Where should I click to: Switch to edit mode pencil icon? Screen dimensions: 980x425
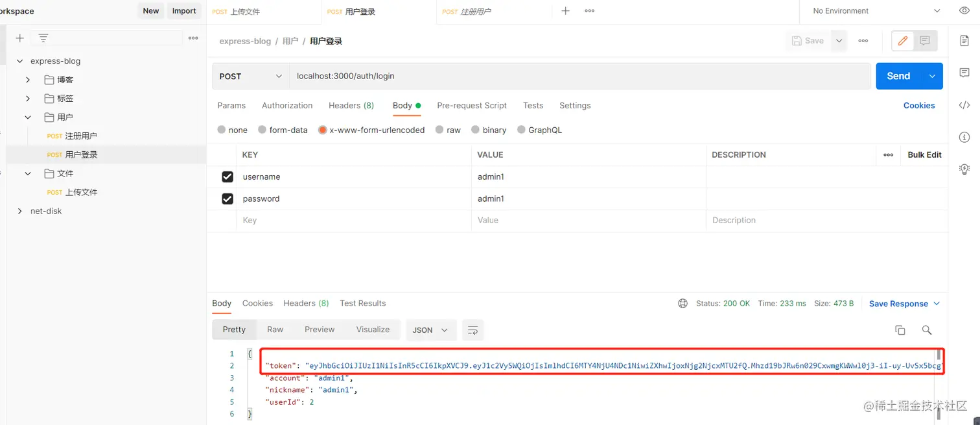[902, 41]
